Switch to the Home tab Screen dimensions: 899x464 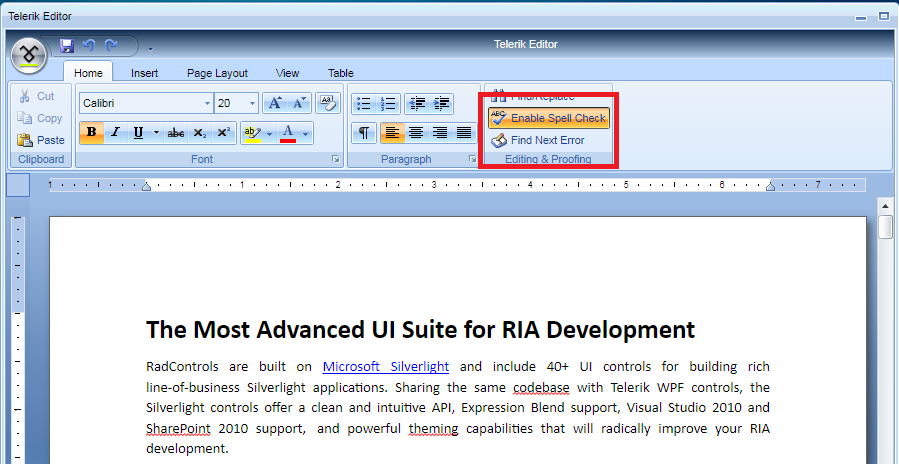[88, 73]
